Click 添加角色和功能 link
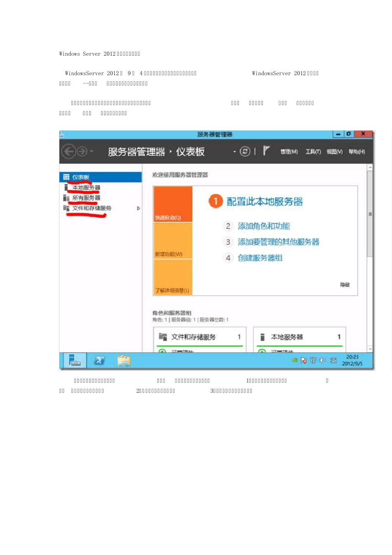392x555 pixels. 264,226
